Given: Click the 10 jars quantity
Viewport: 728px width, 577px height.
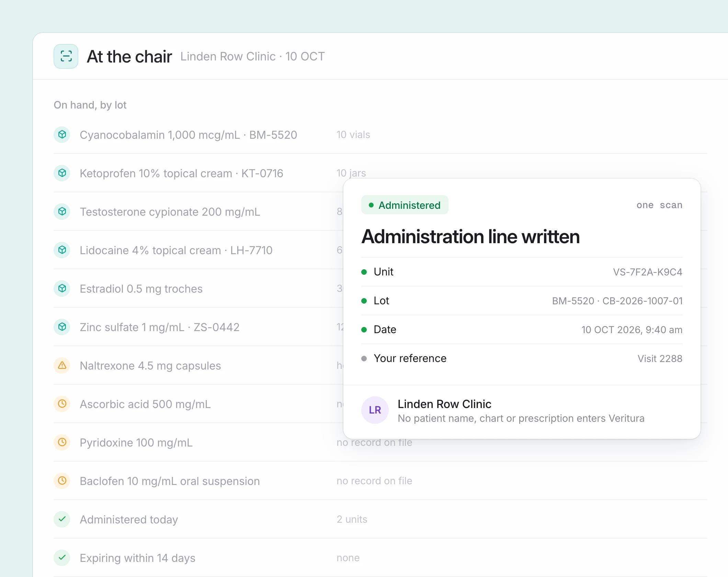Looking at the screenshot, I should tap(351, 173).
